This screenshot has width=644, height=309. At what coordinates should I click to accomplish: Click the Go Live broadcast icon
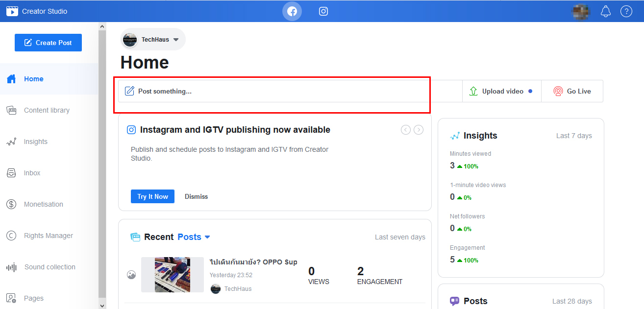point(558,91)
